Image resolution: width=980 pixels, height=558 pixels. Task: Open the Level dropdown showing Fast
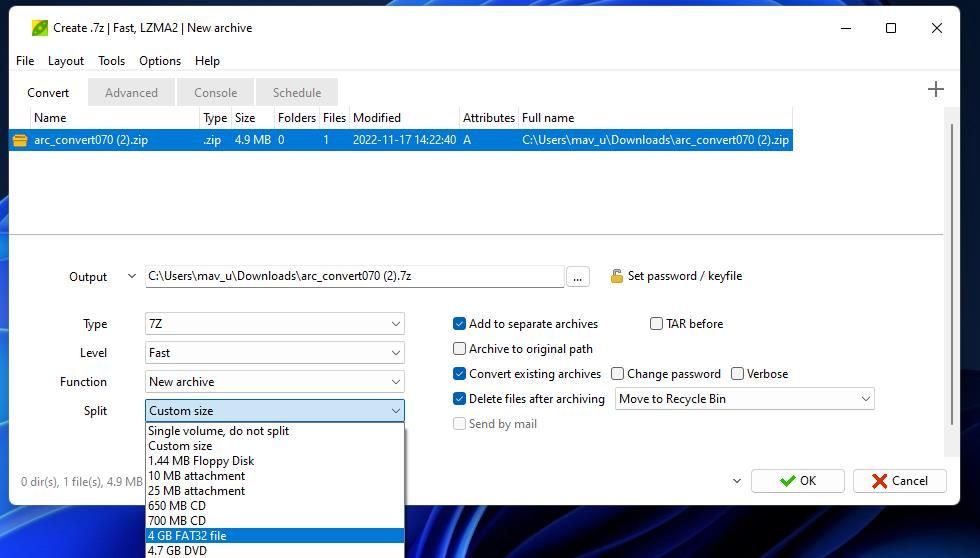coord(274,352)
